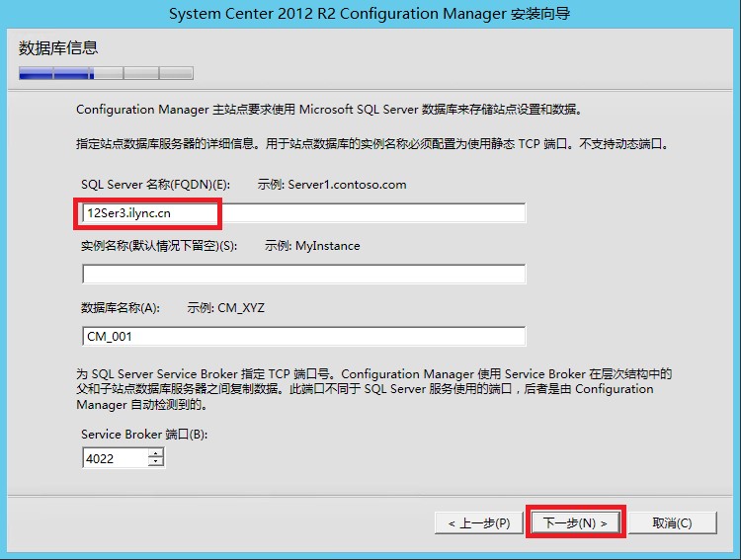Increase Service Broker port with up arrow

coord(156,453)
